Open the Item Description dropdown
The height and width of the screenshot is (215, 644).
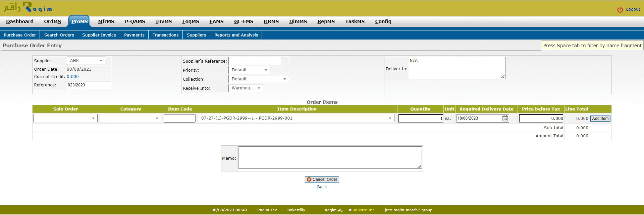point(296,118)
